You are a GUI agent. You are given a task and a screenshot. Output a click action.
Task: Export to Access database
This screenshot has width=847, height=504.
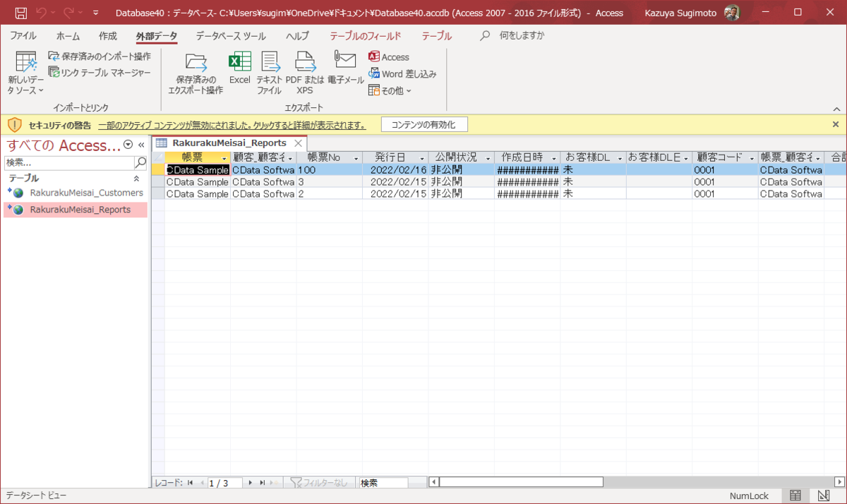click(x=389, y=57)
